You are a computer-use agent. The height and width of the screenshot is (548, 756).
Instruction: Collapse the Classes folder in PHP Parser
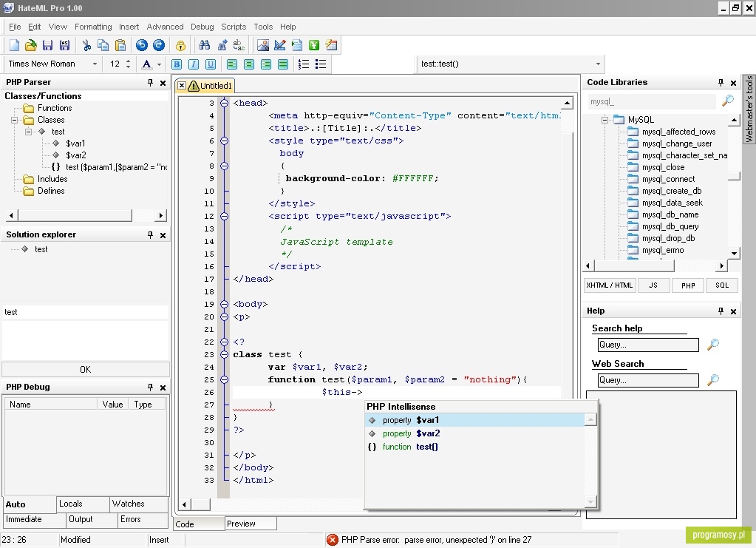pos(15,120)
